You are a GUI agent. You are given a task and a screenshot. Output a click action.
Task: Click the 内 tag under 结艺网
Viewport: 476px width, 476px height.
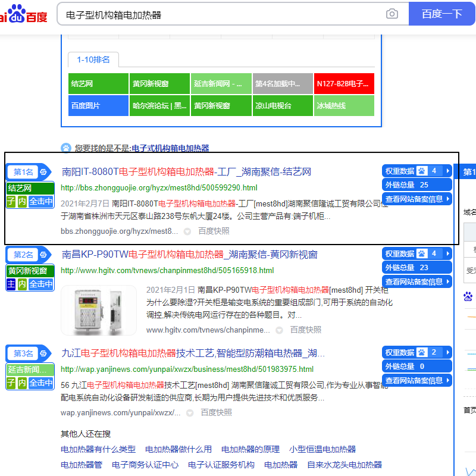click(x=22, y=201)
